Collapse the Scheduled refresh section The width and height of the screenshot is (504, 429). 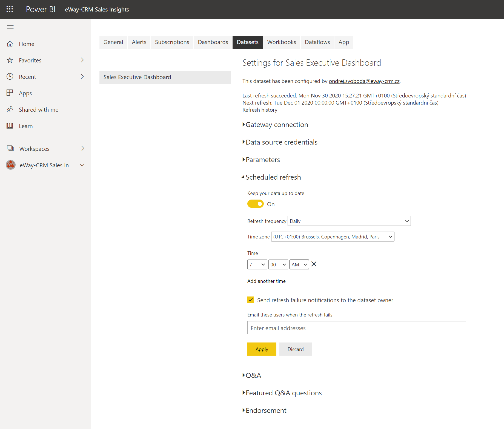pyautogui.click(x=271, y=177)
